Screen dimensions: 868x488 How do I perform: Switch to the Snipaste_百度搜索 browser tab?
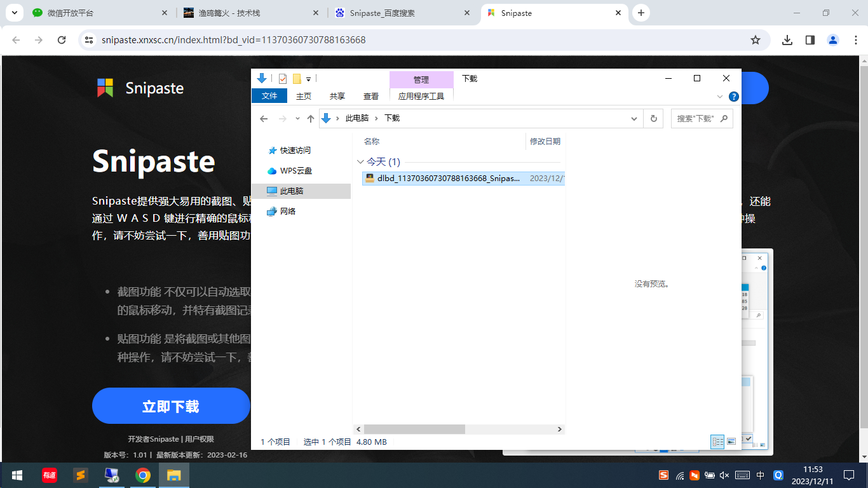(403, 13)
